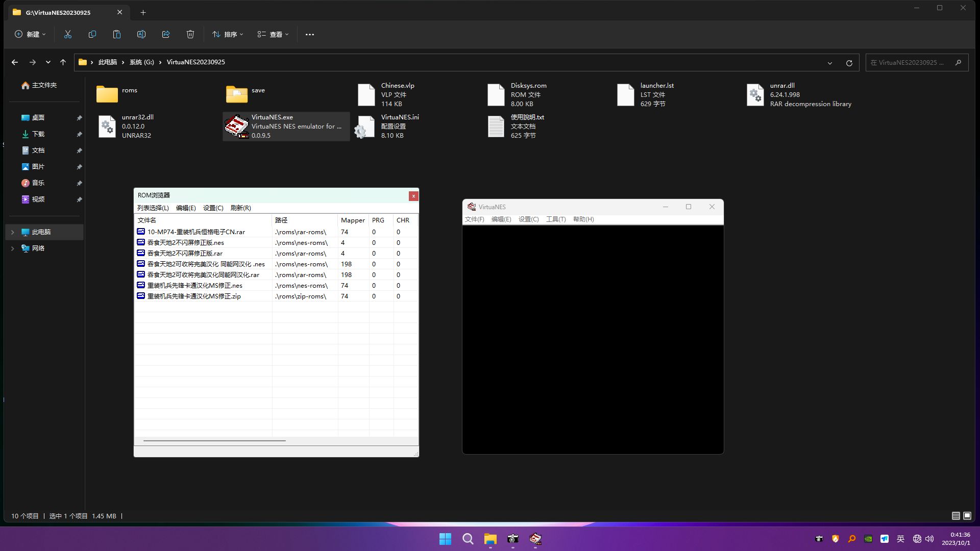This screenshot has height=551, width=980.
Task: Click the Rename icon in Explorer toolbar
Action: (x=141, y=34)
